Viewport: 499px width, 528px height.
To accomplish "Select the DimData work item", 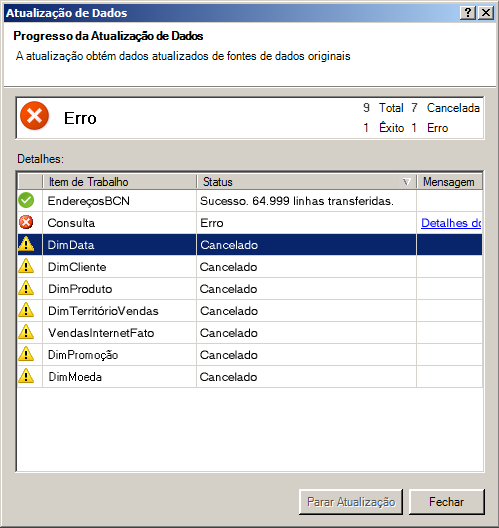I will 71,245.
